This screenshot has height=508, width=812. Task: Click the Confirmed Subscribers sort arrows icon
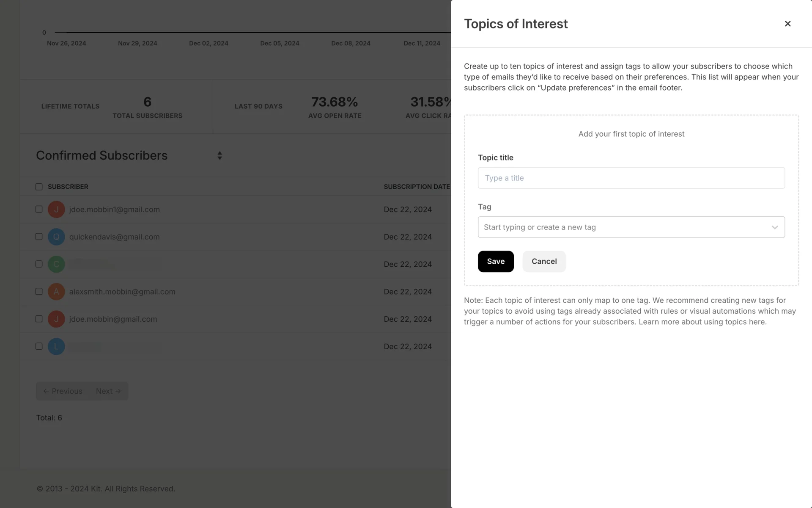219,156
